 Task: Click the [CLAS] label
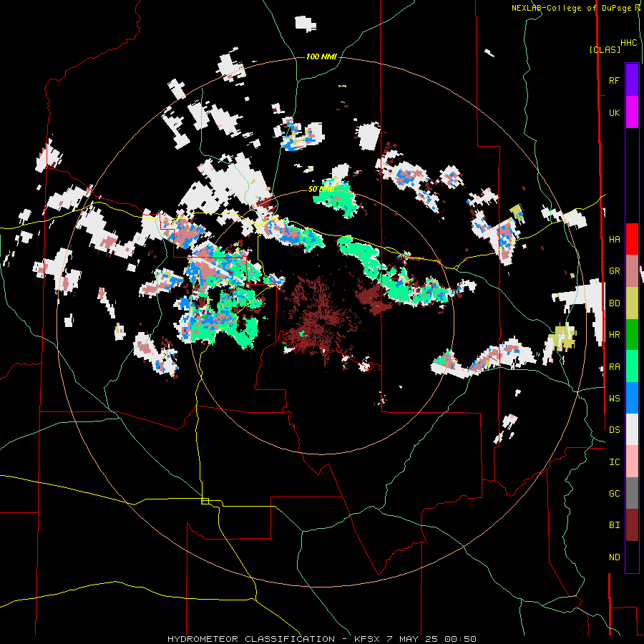[605, 49]
